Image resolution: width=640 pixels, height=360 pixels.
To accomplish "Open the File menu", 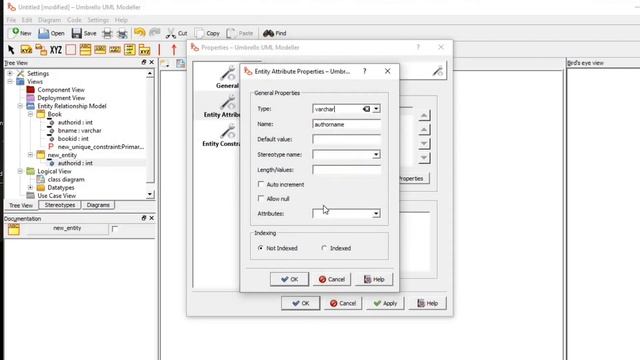I will [x=11, y=20].
